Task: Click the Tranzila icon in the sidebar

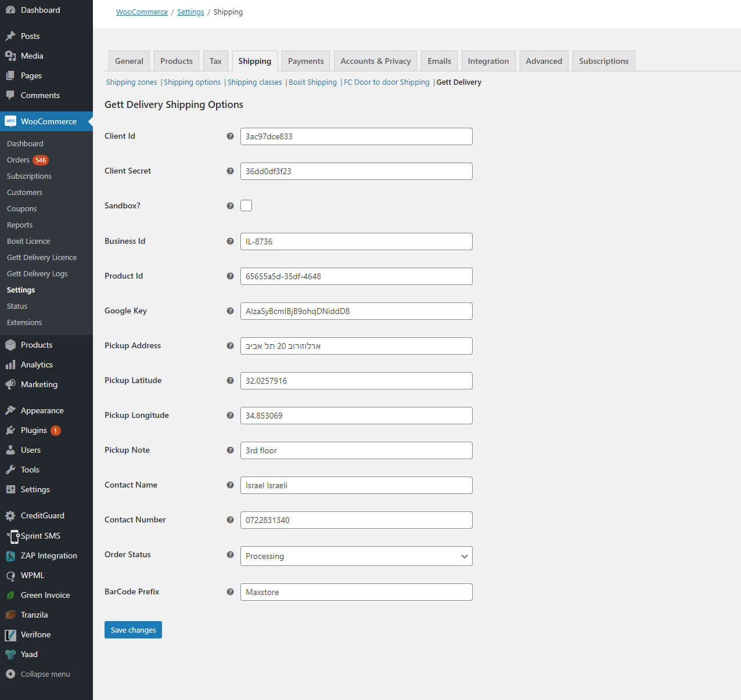Action: [x=10, y=615]
